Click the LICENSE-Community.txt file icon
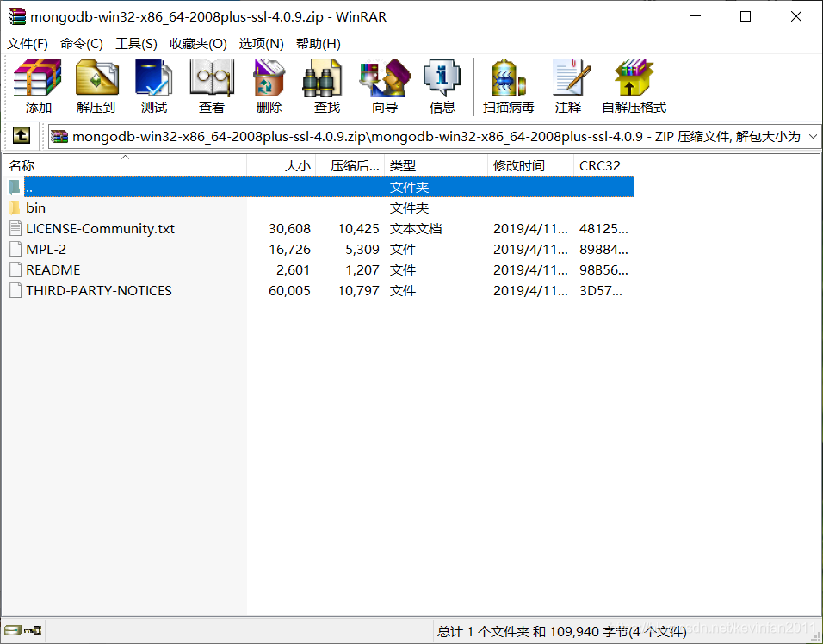The width and height of the screenshot is (823, 644). 15,229
